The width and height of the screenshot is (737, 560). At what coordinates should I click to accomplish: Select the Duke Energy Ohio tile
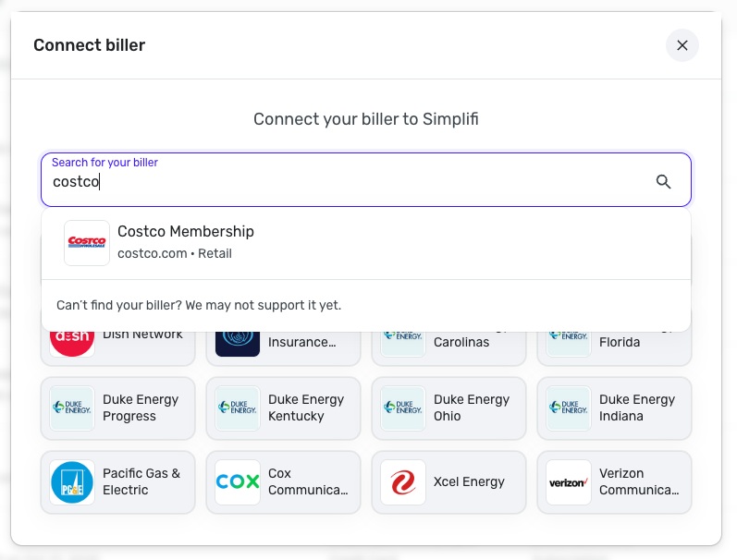(448, 408)
